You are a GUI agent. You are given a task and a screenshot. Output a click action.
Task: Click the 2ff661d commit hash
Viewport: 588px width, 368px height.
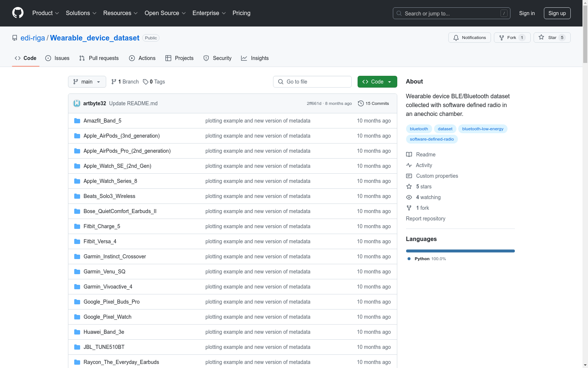pos(314,103)
